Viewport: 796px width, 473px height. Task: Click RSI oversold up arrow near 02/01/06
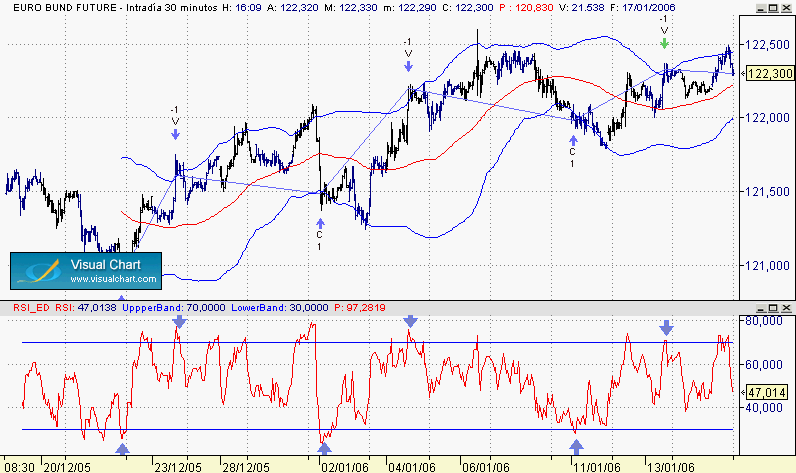coord(324,448)
